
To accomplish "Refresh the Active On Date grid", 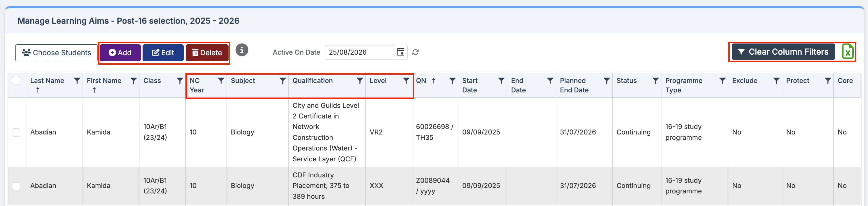I will coord(415,52).
